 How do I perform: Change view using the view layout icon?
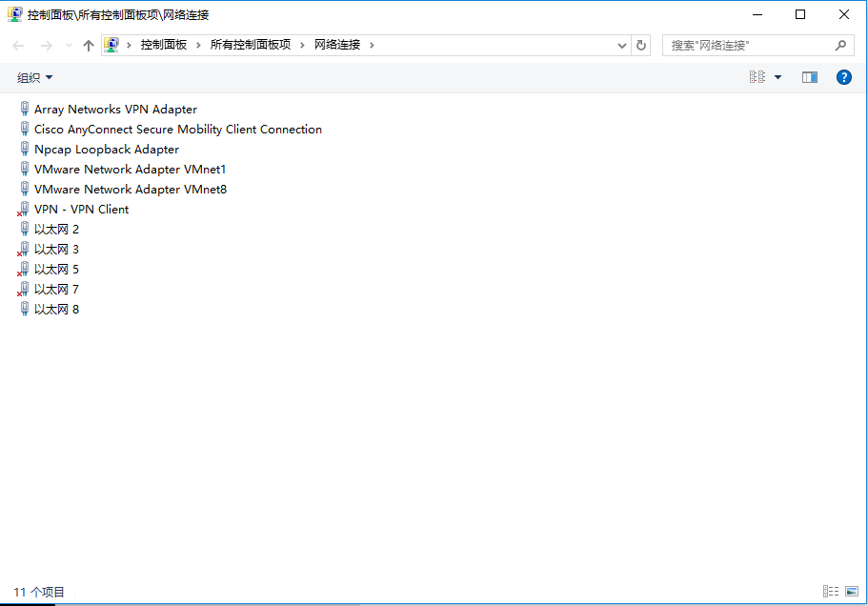click(x=757, y=77)
